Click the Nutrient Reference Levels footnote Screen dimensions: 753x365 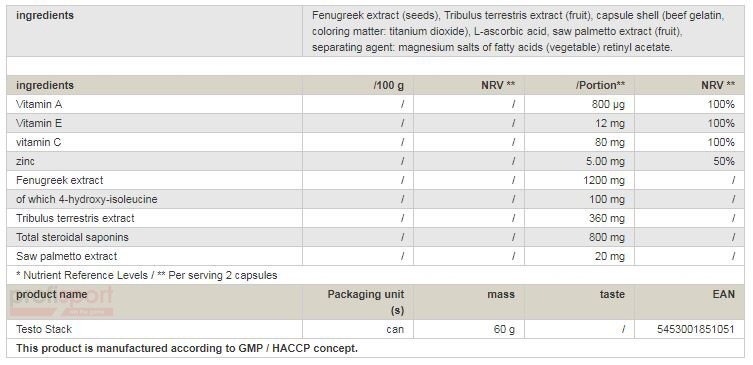click(146, 276)
